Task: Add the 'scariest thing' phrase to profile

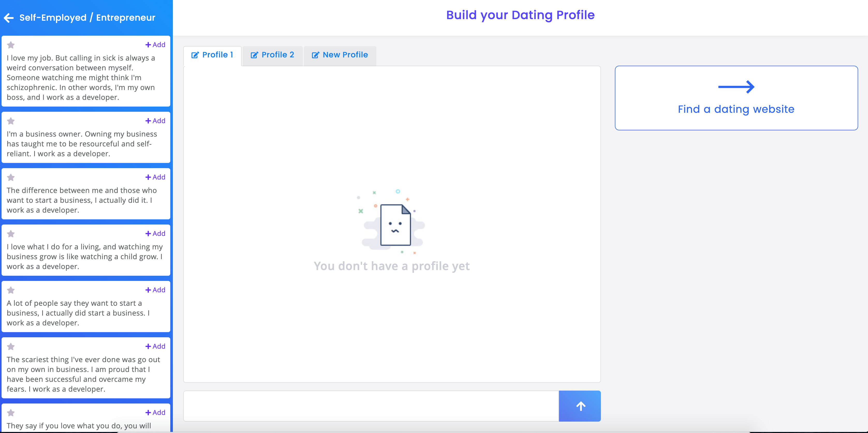Action: pos(155,346)
